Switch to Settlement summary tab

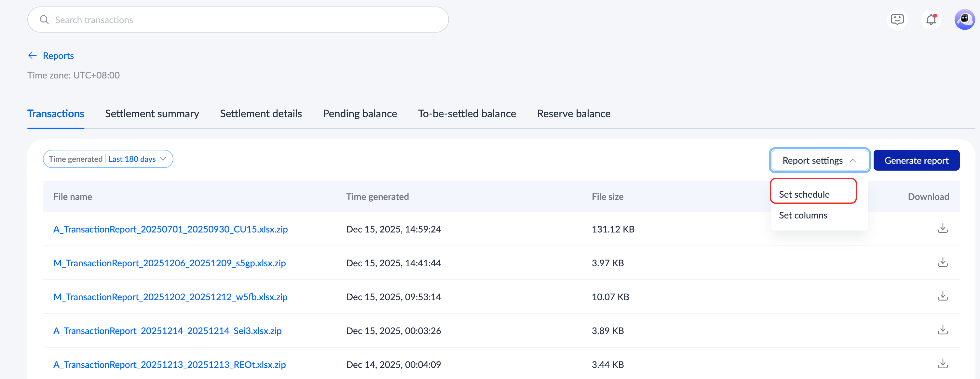(152, 114)
